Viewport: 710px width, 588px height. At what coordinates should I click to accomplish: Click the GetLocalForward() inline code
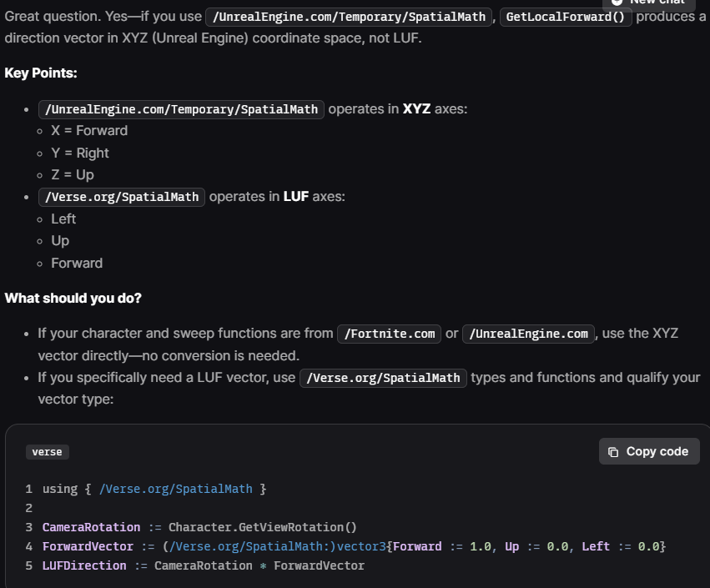(566, 18)
